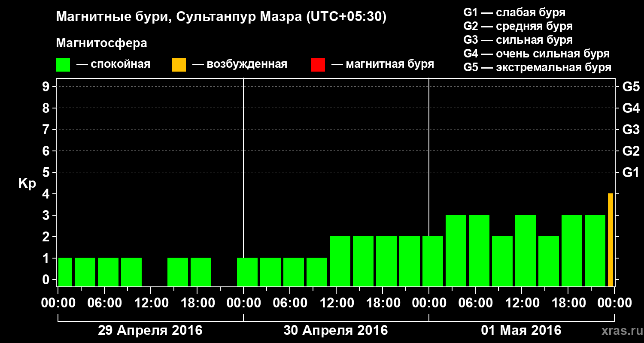Viewport: 644px width, 343px height.
Task: Click the first green bar on 29 Апреля
Action: coord(65,272)
